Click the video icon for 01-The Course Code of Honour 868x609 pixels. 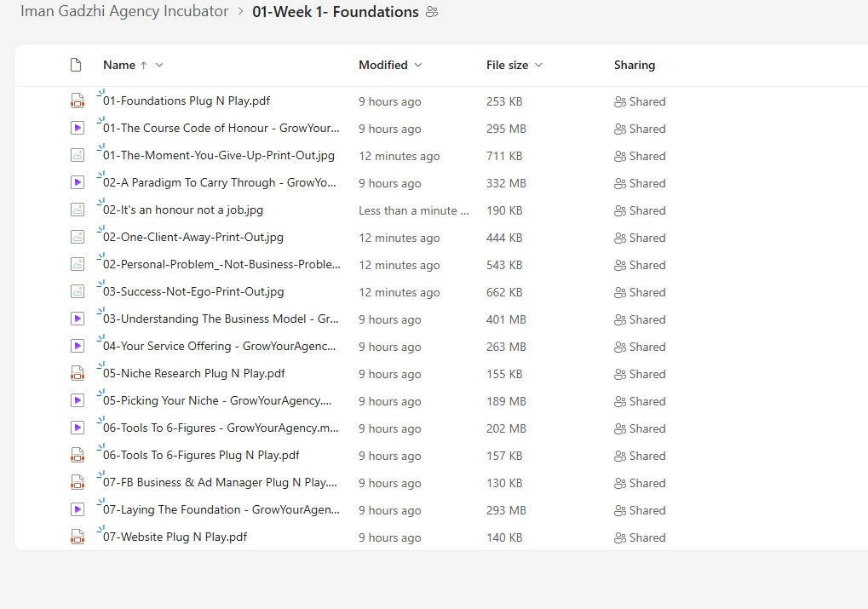click(x=78, y=129)
